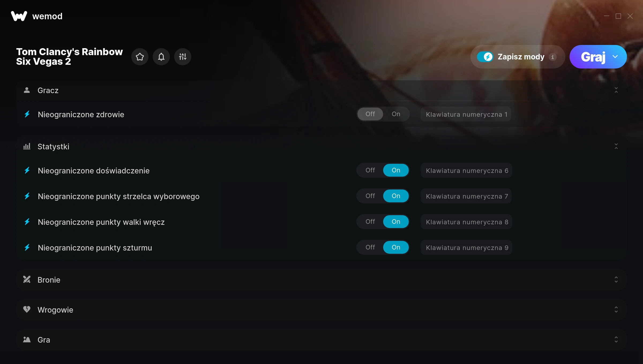Viewport: 643px width, 364px height.
Task: Click the Graj play button
Action: [593, 57]
